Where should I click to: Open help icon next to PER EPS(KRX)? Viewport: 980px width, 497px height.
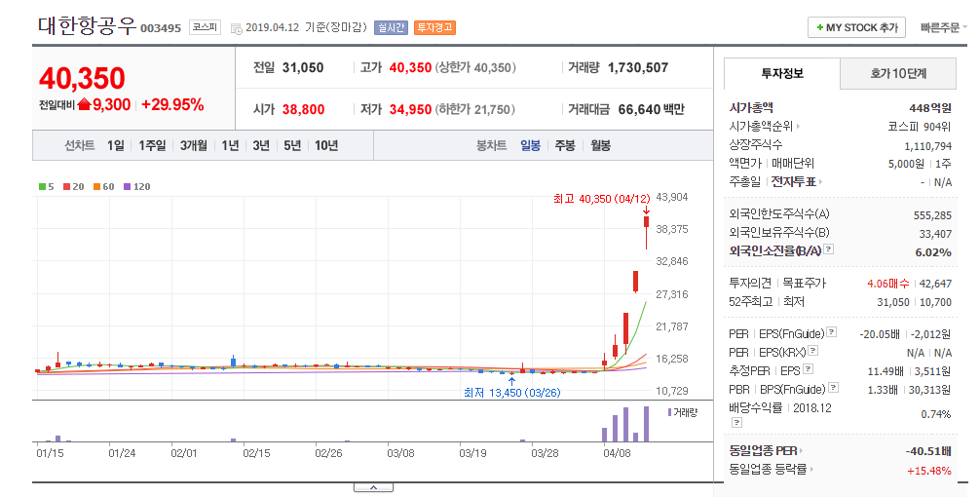pos(813,351)
